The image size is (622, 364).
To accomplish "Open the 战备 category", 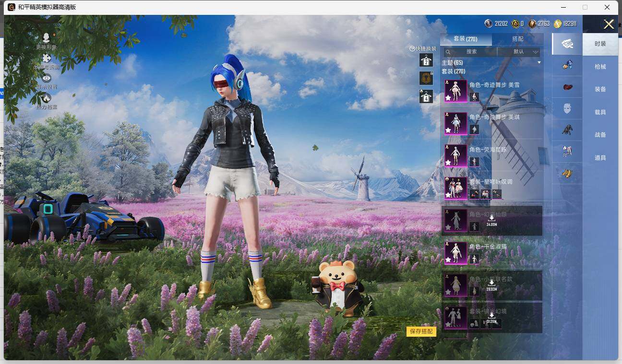I will [600, 135].
